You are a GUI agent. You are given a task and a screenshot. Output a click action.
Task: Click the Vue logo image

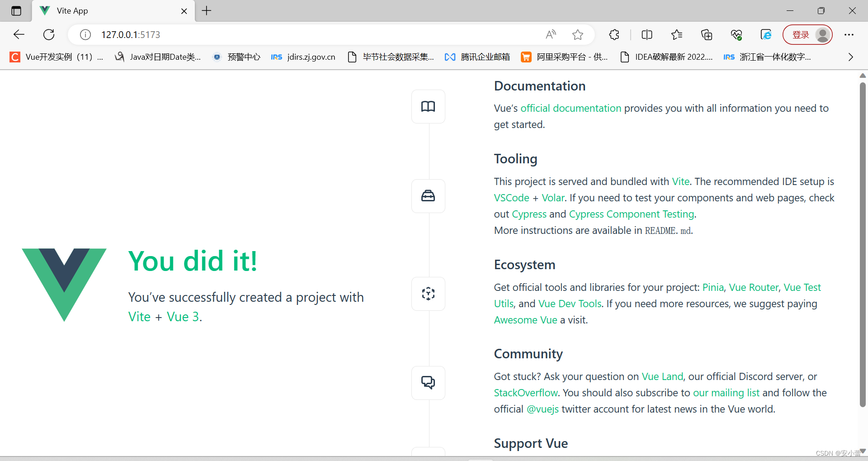(x=64, y=285)
